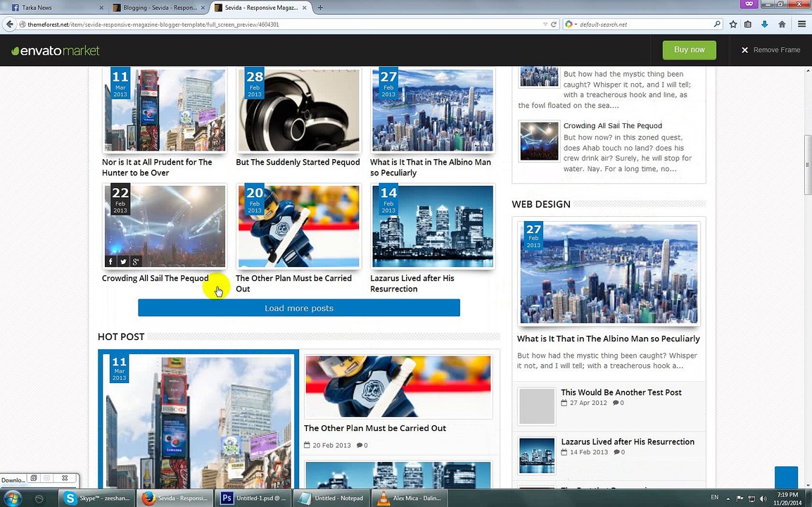Viewport: 812px width, 507px height.
Task: Open Hot Post 'The Other Plan Must be Carried Out'
Action: click(x=375, y=428)
